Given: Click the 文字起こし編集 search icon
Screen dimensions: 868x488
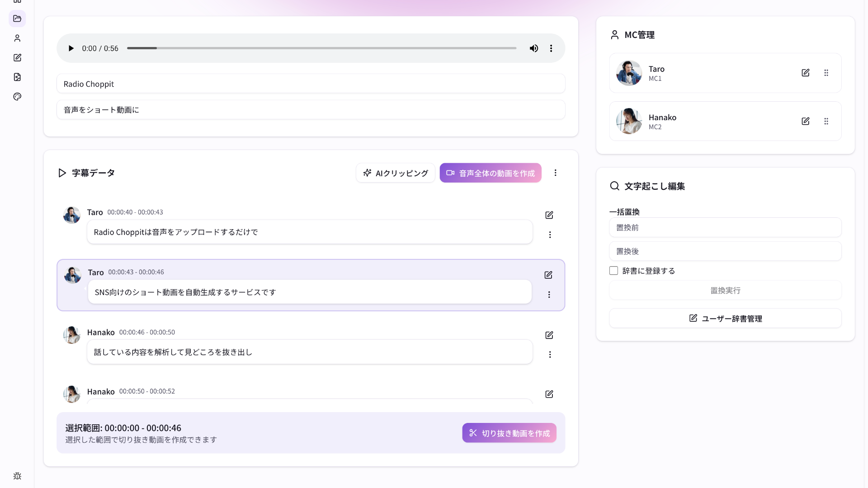Looking at the screenshot, I should pyautogui.click(x=614, y=186).
